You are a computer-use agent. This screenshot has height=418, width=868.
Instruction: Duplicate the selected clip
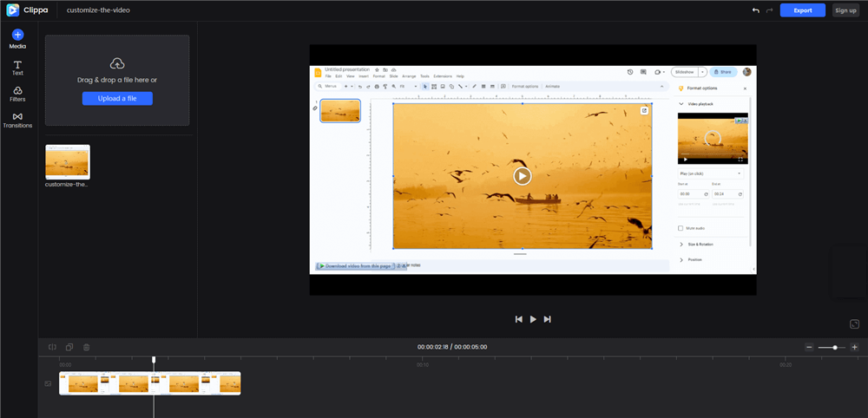tap(69, 347)
